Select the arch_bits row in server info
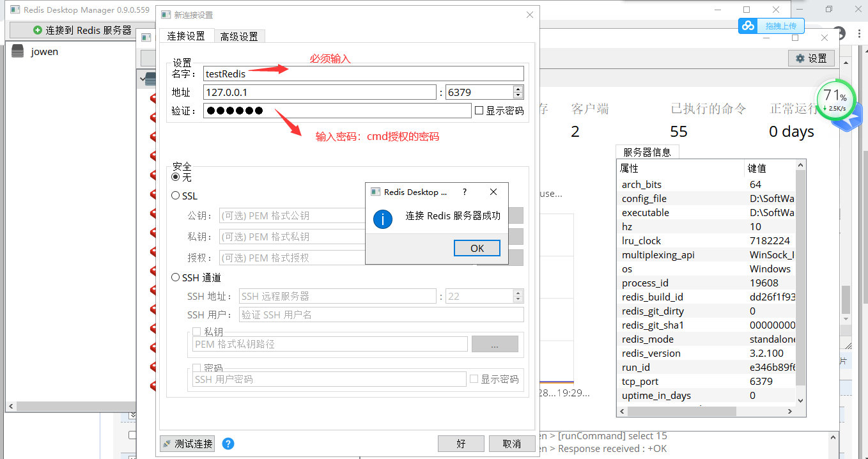 706,184
